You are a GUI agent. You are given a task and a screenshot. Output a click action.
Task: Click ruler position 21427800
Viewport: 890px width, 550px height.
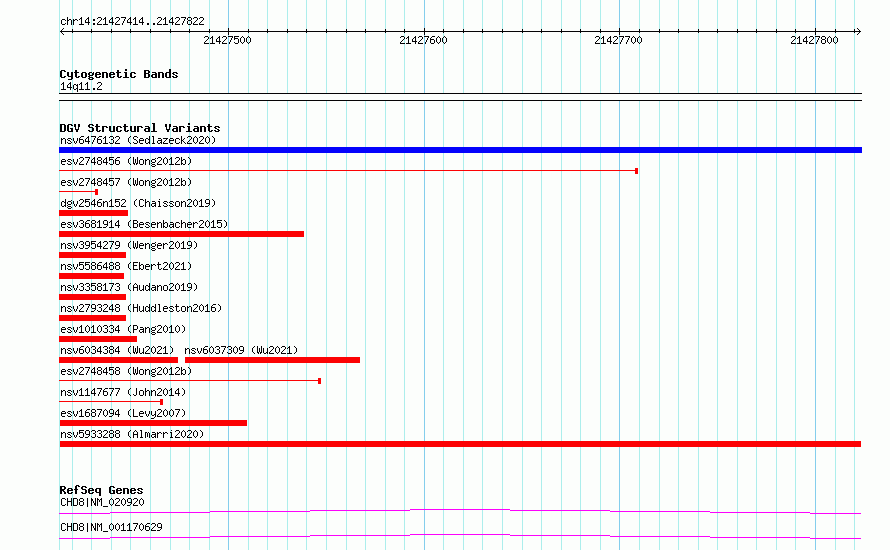[x=815, y=40]
